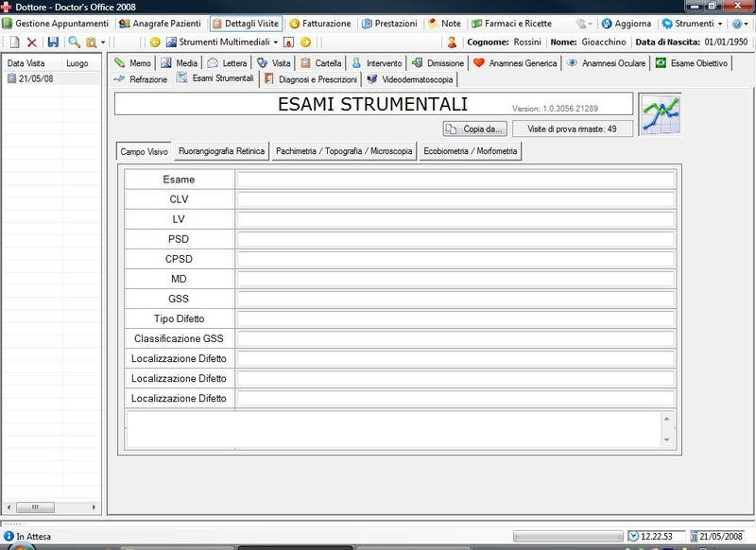Click the patient person icon beside Cognome
This screenshot has height=550, width=756.
tap(452, 43)
